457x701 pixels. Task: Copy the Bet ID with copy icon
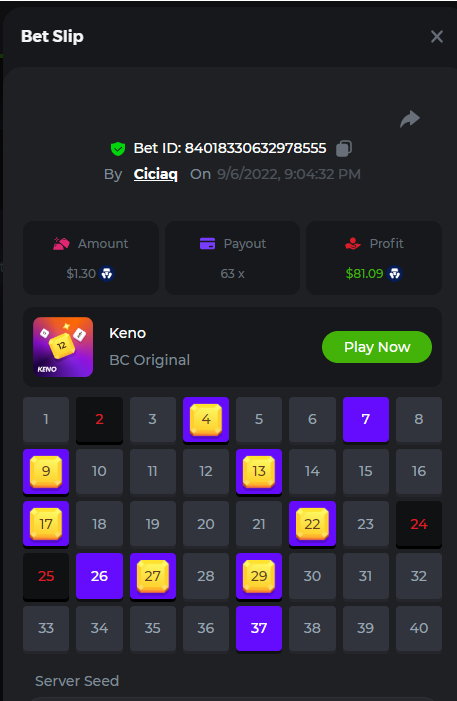(343, 148)
